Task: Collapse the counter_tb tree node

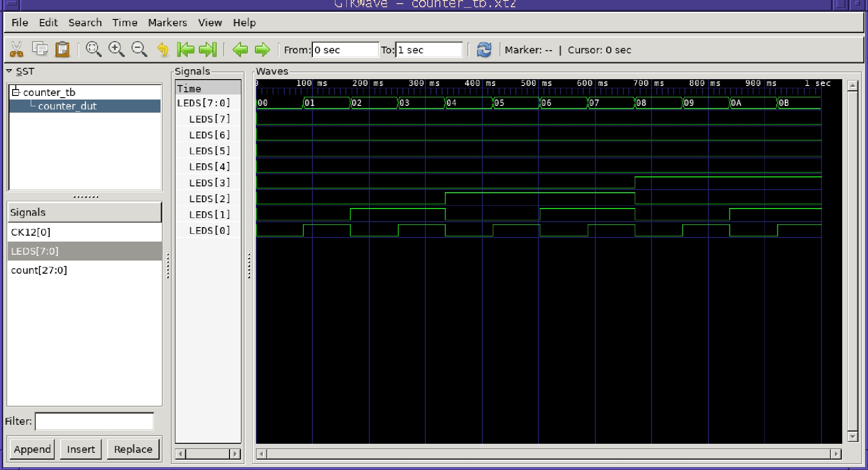Action: click(x=16, y=92)
